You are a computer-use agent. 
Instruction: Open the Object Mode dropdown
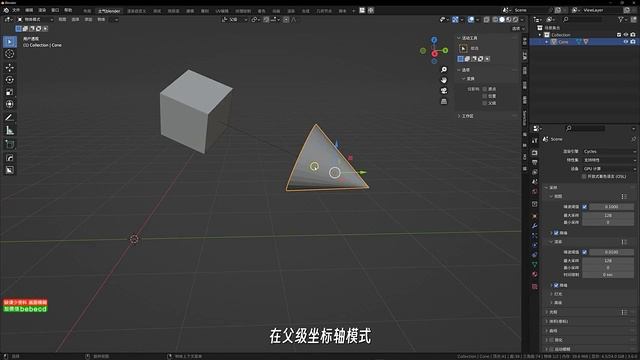pos(35,19)
